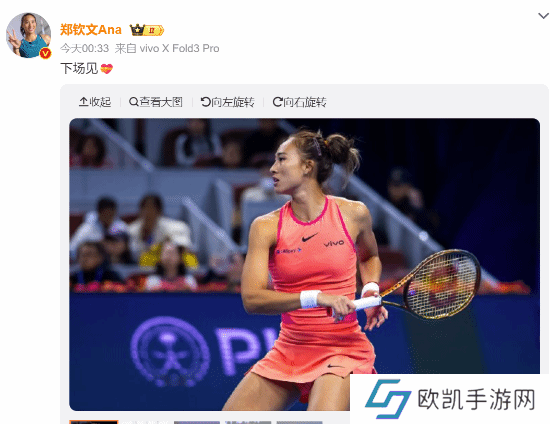Open the post timestamp 今天00:33
This screenshot has height=424, width=550.
pyautogui.click(x=85, y=48)
